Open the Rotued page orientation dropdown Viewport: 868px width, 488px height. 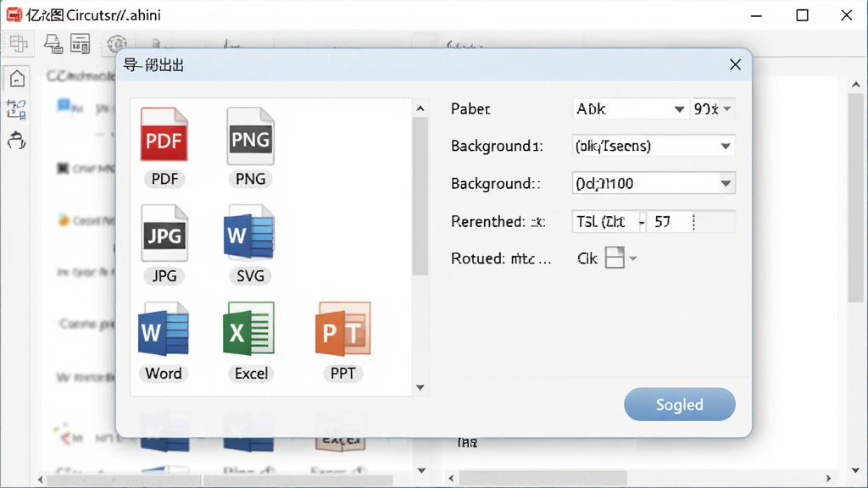tap(620, 258)
